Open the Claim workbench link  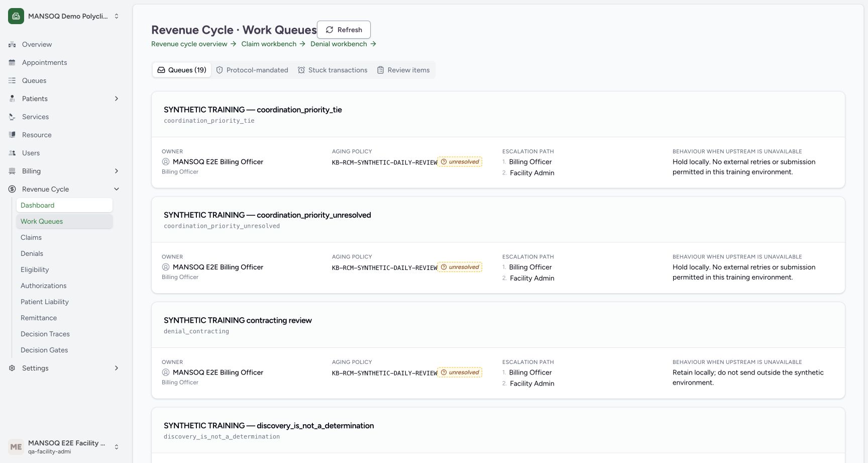pyautogui.click(x=273, y=44)
